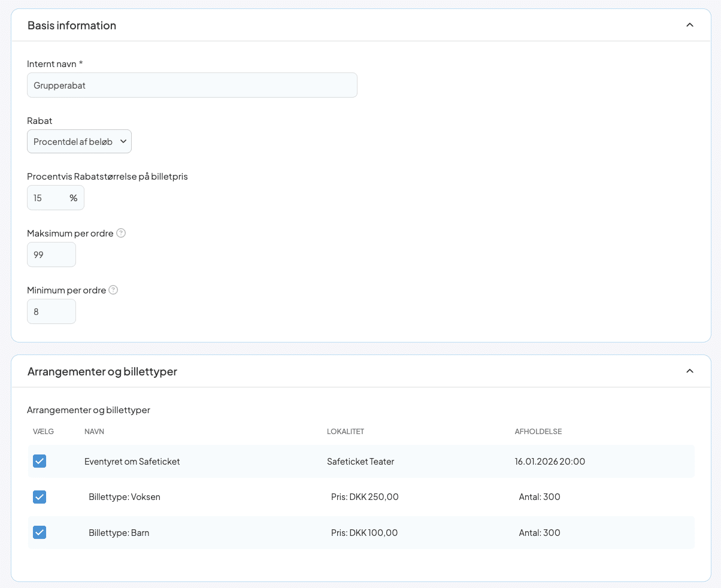Viewport: 721px width, 588px height.
Task: Click the NAVN column header
Action: 95,432
